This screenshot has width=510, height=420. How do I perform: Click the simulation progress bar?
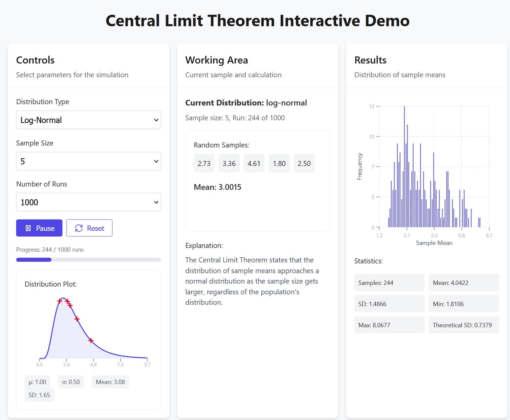(88, 260)
